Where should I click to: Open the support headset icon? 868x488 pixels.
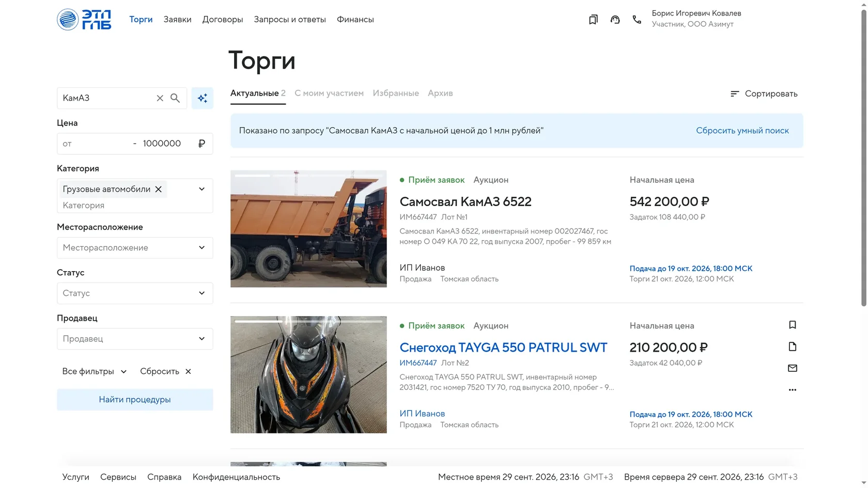[x=615, y=20]
